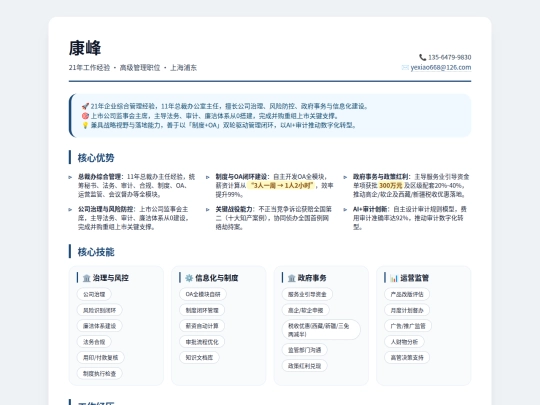Click the bold label 关键战役能力
Screen dimensions: 540x405
pos(234,209)
